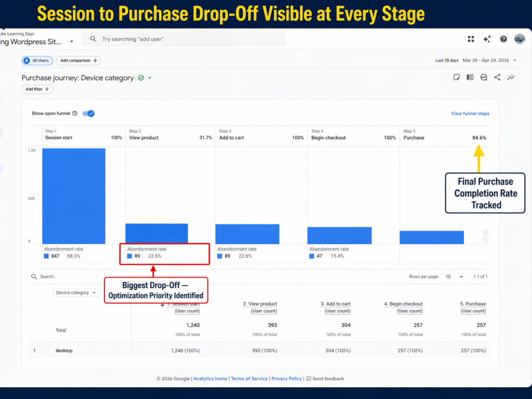Open the customize report chart icon

[x=484, y=77]
